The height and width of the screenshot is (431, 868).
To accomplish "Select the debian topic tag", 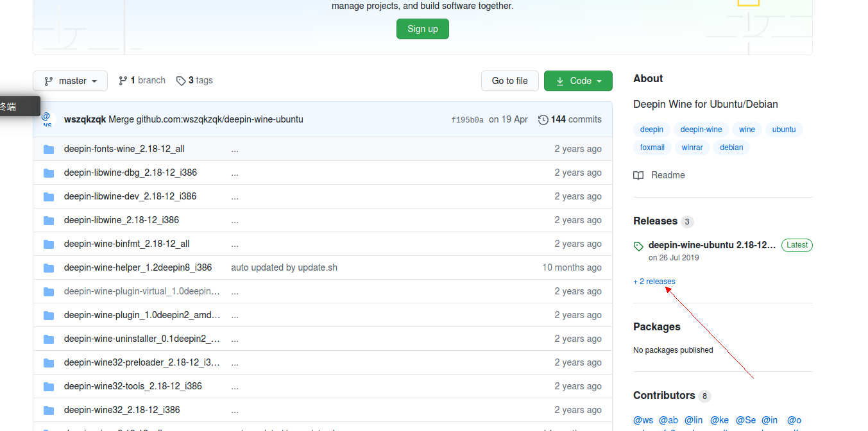I will [x=731, y=148].
